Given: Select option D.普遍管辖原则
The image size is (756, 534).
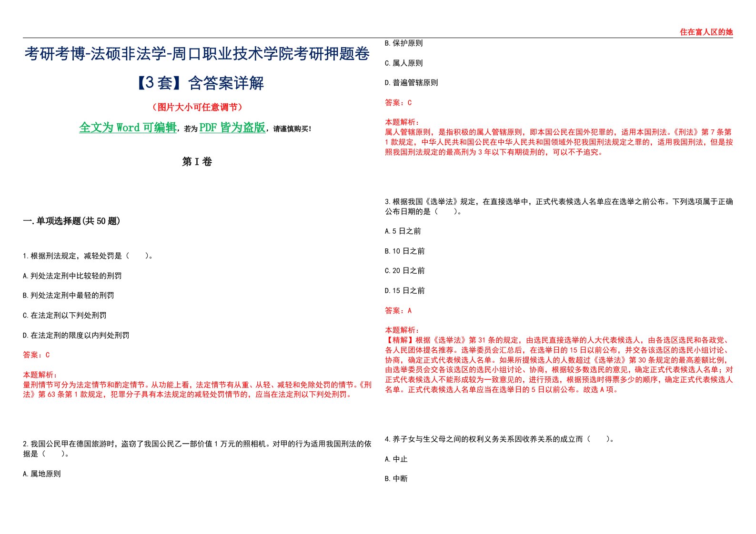Looking at the screenshot, I should pyautogui.click(x=411, y=83).
